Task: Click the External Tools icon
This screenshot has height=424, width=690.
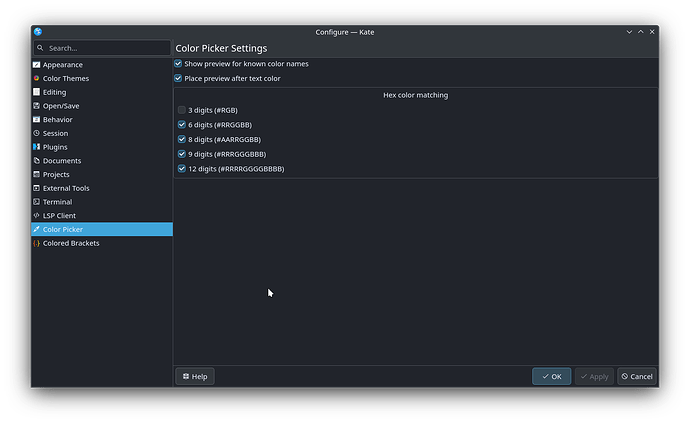Action: click(37, 188)
